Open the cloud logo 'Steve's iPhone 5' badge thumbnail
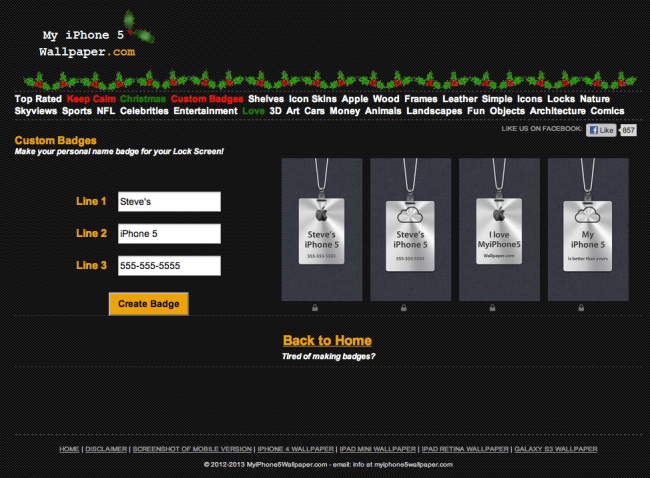This screenshot has width=650, height=478. pos(410,229)
